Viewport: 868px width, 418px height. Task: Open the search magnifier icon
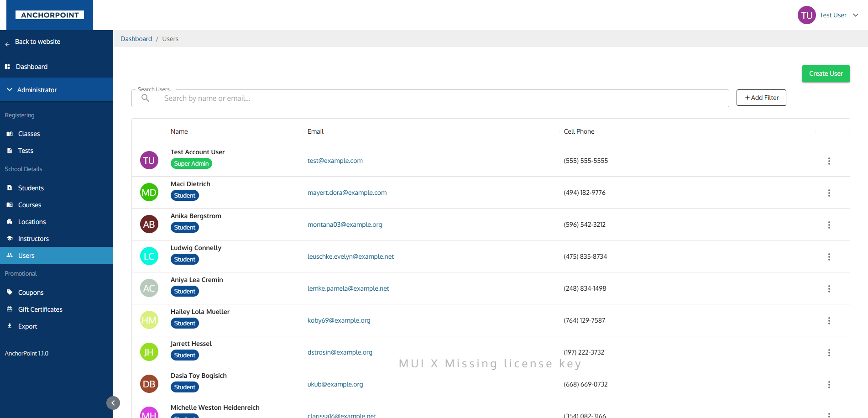click(145, 98)
